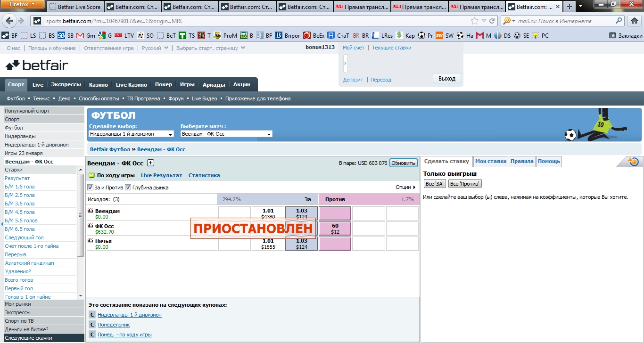Open the Gm Gmail bookmark
The image size is (644, 343).
85,35
